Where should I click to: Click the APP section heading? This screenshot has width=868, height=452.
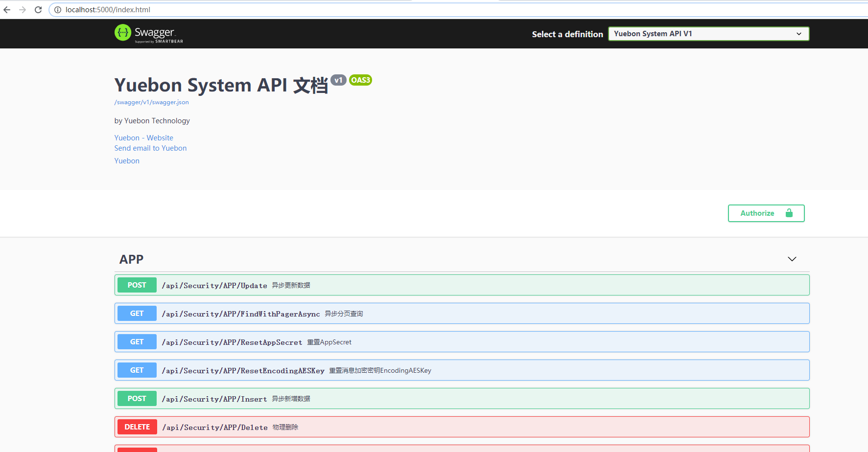click(131, 259)
